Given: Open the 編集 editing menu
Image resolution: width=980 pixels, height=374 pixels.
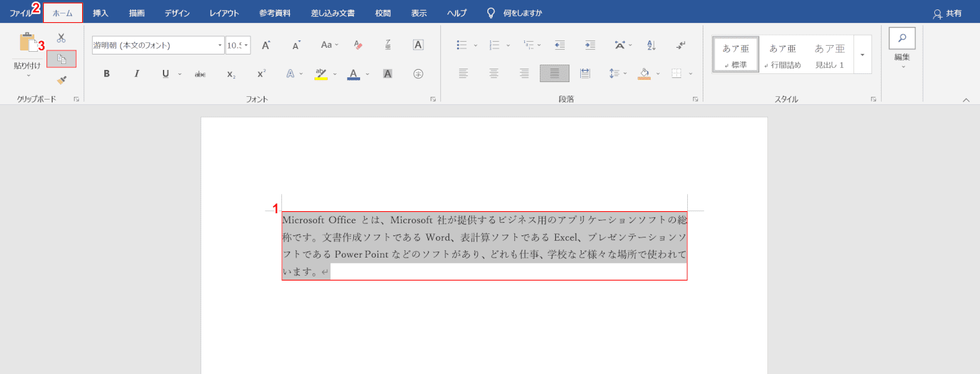Looking at the screenshot, I should (x=902, y=61).
